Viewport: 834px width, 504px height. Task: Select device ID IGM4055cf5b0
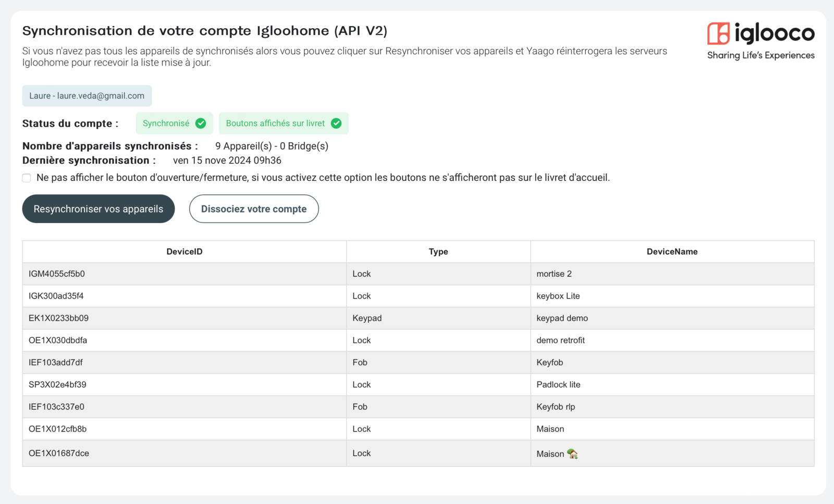(57, 274)
